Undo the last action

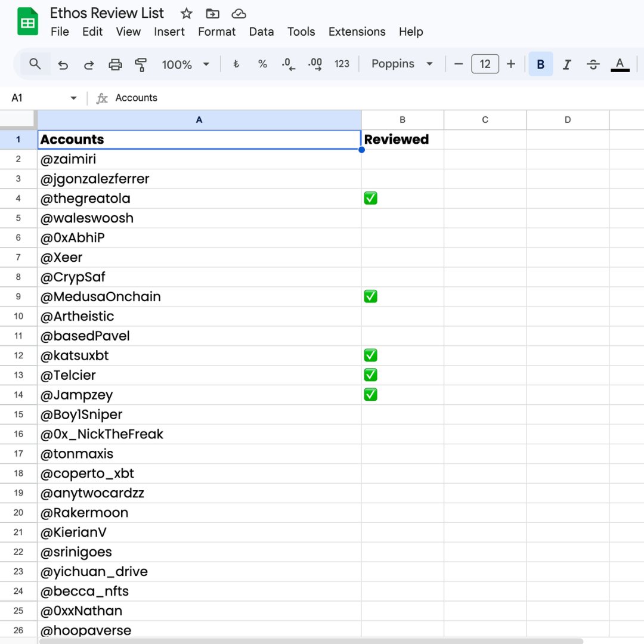[x=63, y=64]
